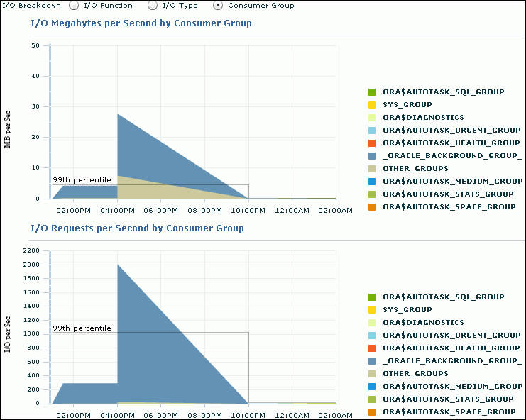Click 99th percentile label in requests chart
Screen dimensions: 526x420
pos(82,328)
